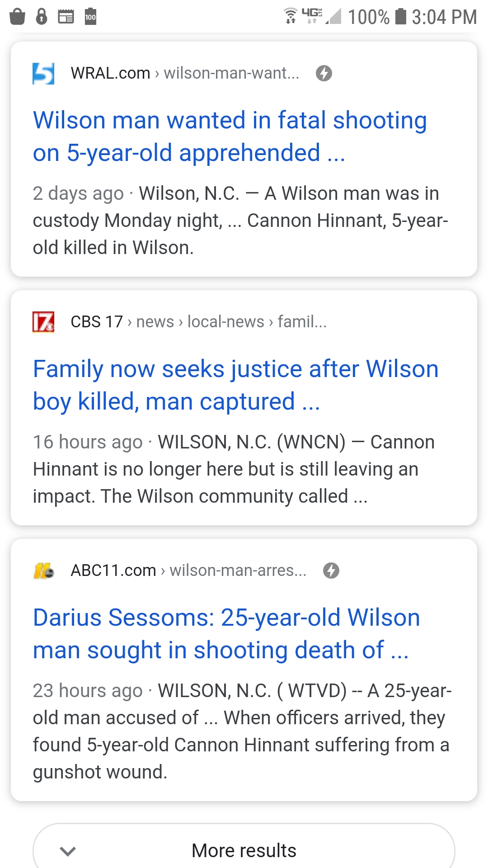Tap the WRAL snippet text about custody
This screenshot has height=868, width=488.
coord(240,221)
